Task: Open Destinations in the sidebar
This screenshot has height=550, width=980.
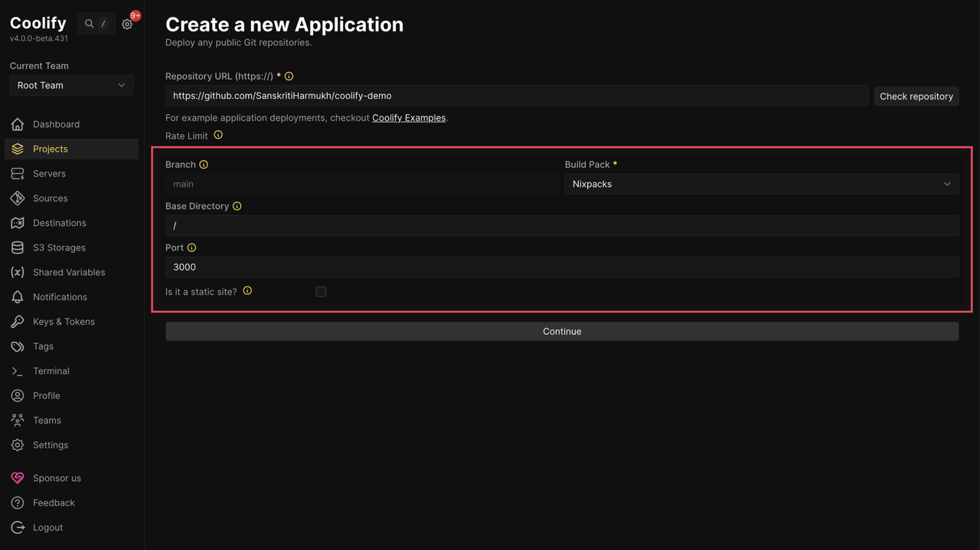Action: 72,223
